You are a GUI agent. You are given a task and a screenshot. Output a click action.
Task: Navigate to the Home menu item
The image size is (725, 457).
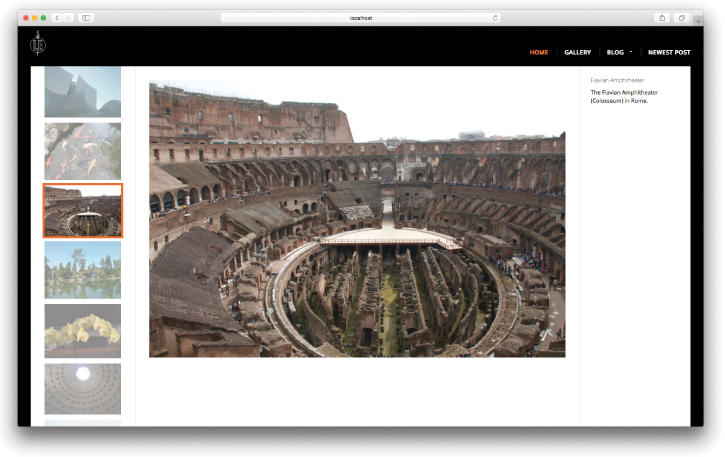point(538,52)
